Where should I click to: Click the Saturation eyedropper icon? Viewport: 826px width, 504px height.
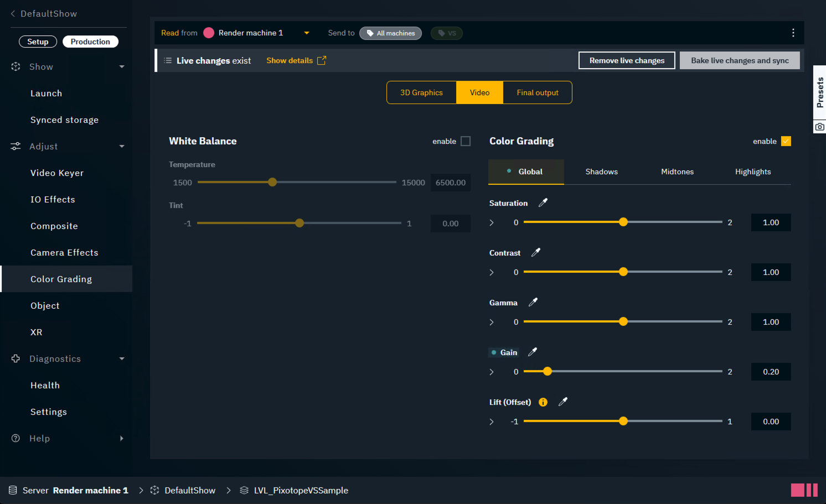pos(543,203)
